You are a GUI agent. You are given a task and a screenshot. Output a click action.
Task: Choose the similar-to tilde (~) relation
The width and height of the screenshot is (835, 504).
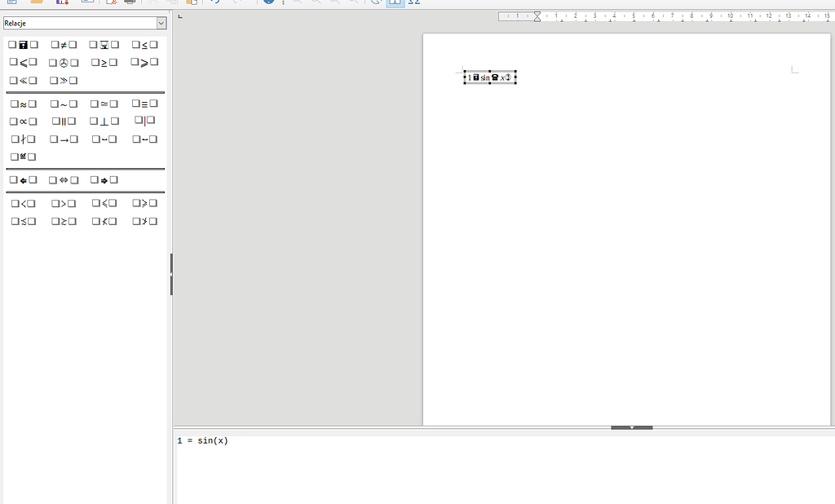click(64, 104)
